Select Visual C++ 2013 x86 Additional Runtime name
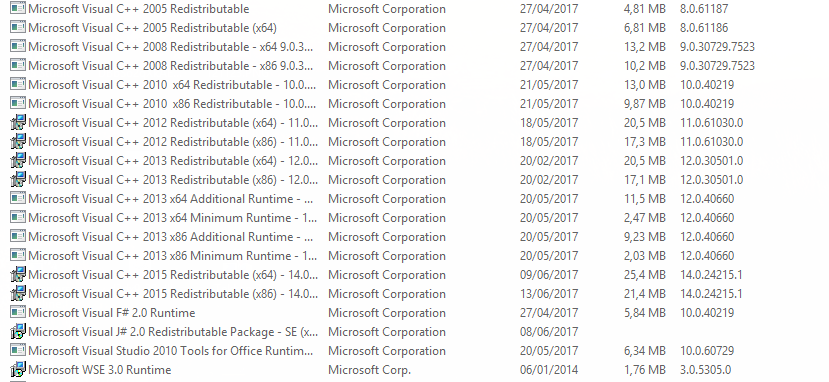This screenshot has height=382, width=829. [x=171, y=237]
